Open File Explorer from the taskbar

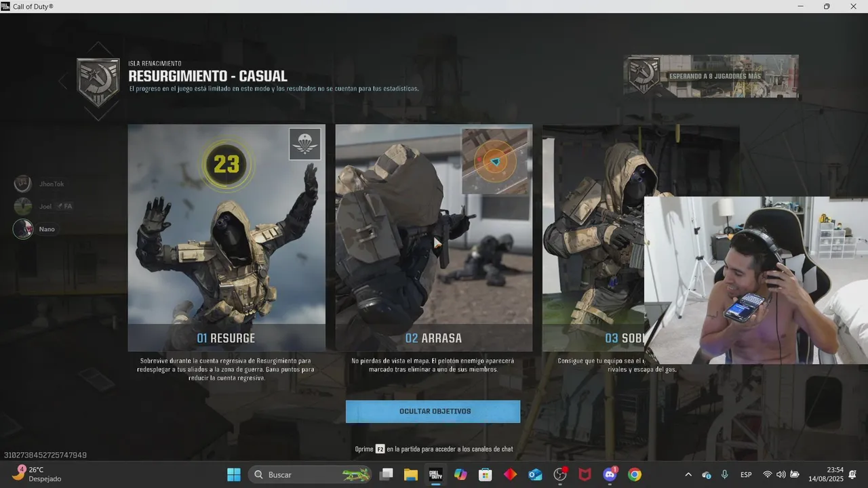[x=411, y=474]
